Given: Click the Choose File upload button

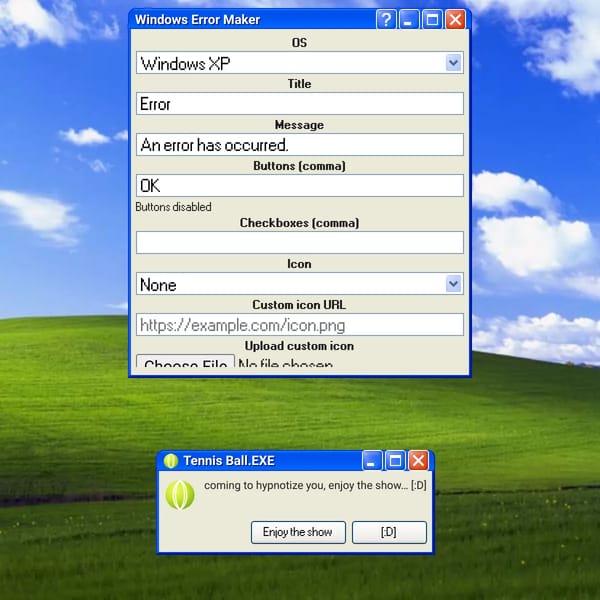Looking at the screenshot, I should [186, 361].
